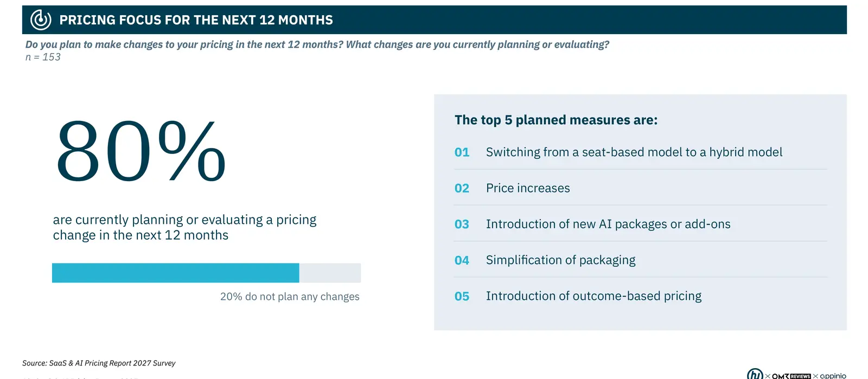Click the source citation 'SaaS & AI Pricing Report'
Image resolution: width=868 pixels, height=379 pixels.
[99, 363]
